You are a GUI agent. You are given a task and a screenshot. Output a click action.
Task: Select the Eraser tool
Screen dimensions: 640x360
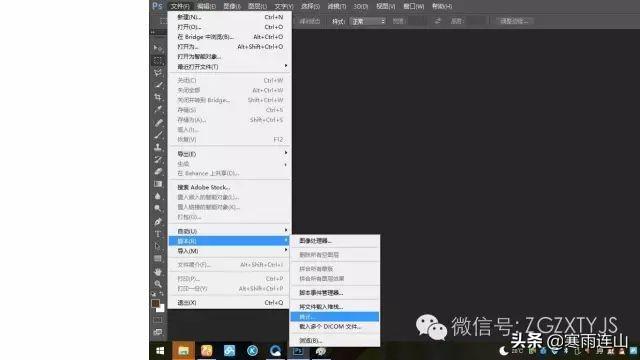coord(158,172)
